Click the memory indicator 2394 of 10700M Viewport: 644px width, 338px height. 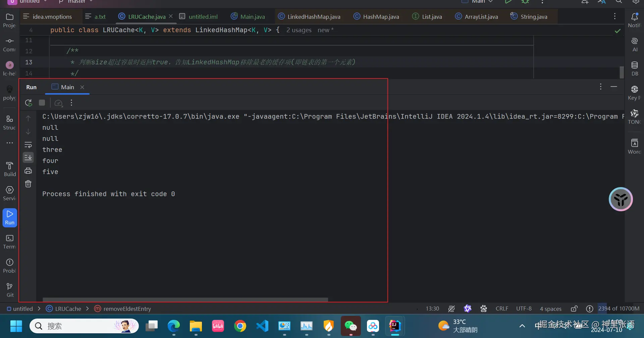click(619, 309)
